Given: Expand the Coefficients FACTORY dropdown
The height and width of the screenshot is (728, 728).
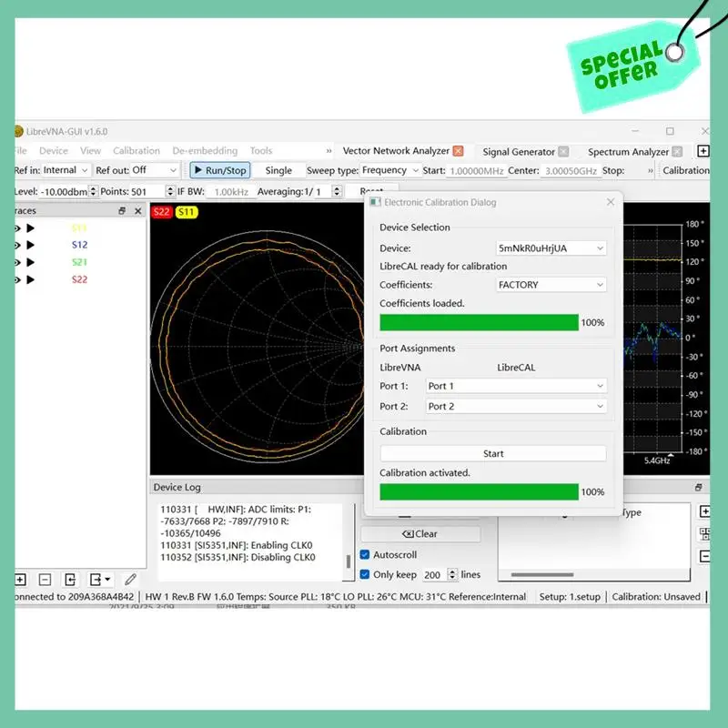Looking at the screenshot, I should coord(551,285).
